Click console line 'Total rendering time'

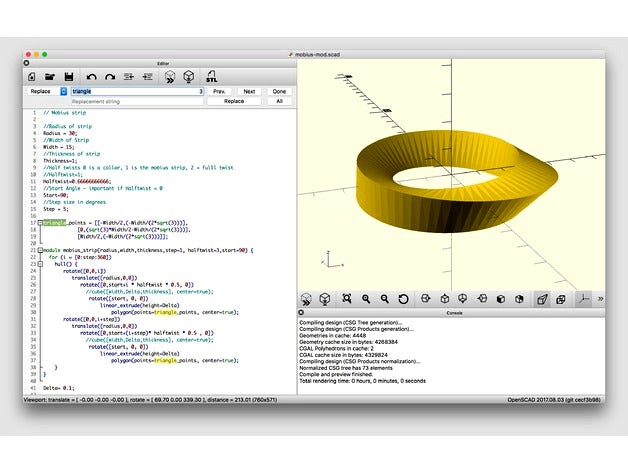pos(362,381)
